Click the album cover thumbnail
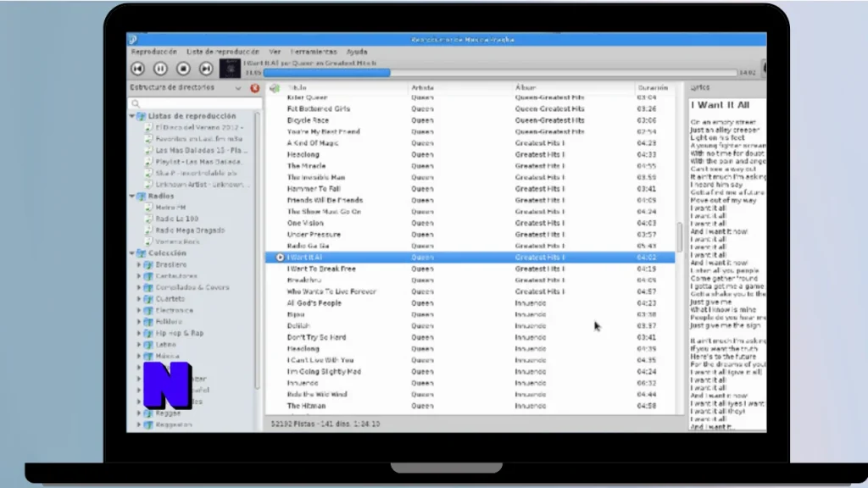868x488 pixels. point(231,69)
